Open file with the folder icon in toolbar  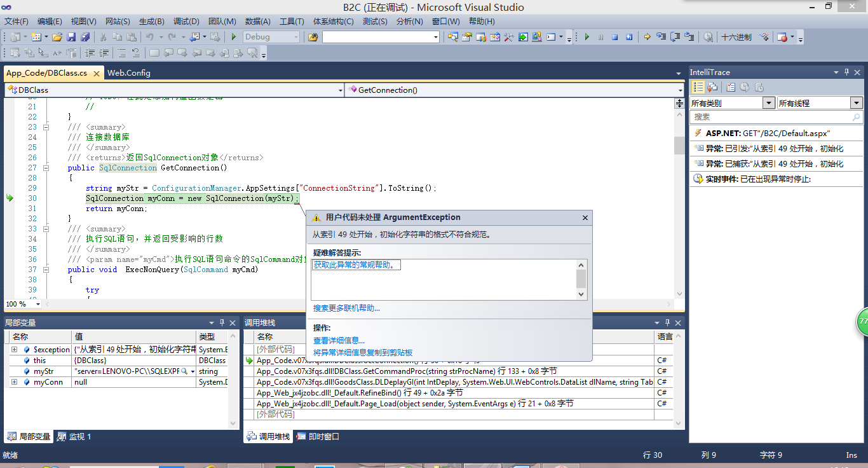point(57,37)
